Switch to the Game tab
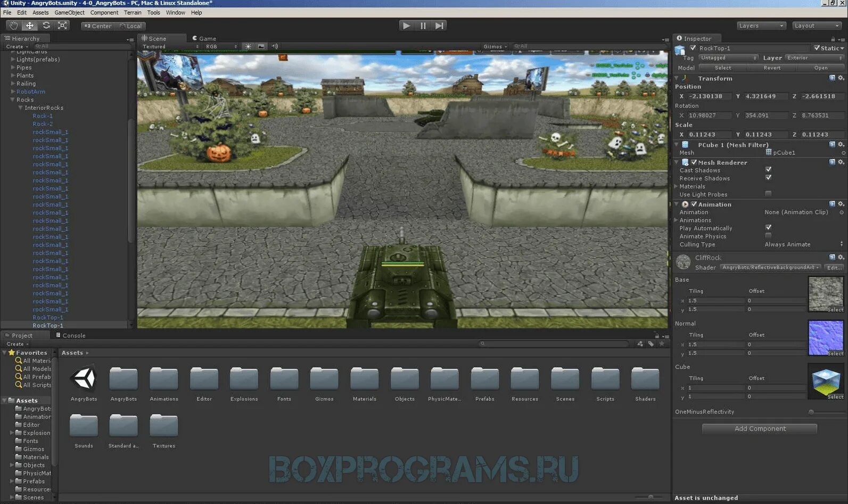The width and height of the screenshot is (848, 504). [204, 38]
